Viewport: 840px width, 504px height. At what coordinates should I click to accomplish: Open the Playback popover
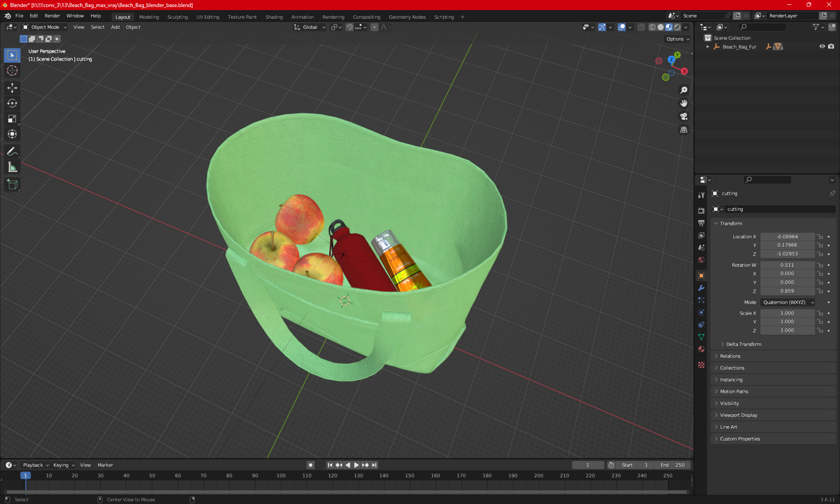35,465
